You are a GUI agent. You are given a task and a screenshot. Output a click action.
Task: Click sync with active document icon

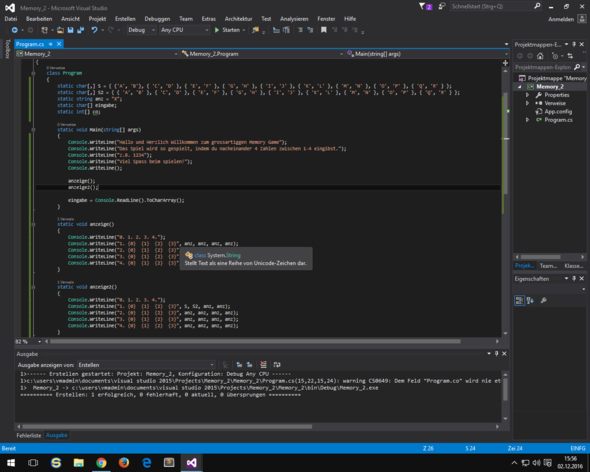coord(570,56)
